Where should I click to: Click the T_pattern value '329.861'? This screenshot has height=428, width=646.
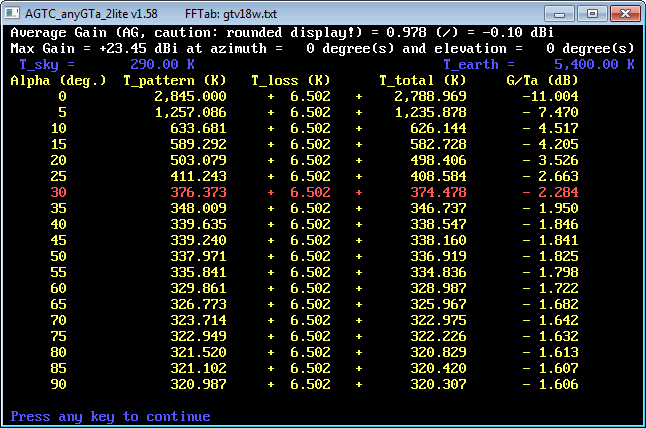tap(198, 288)
